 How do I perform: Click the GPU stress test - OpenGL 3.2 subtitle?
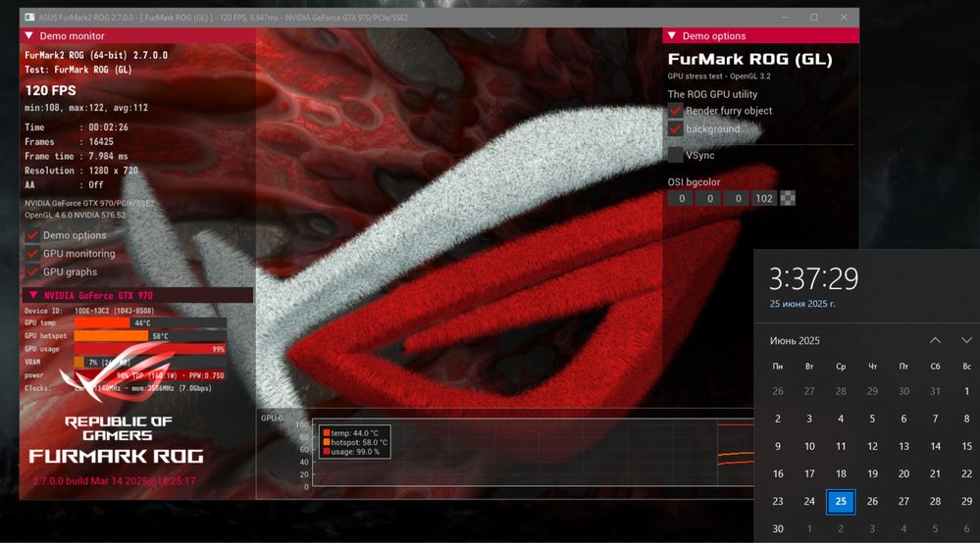click(x=719, y=76)
